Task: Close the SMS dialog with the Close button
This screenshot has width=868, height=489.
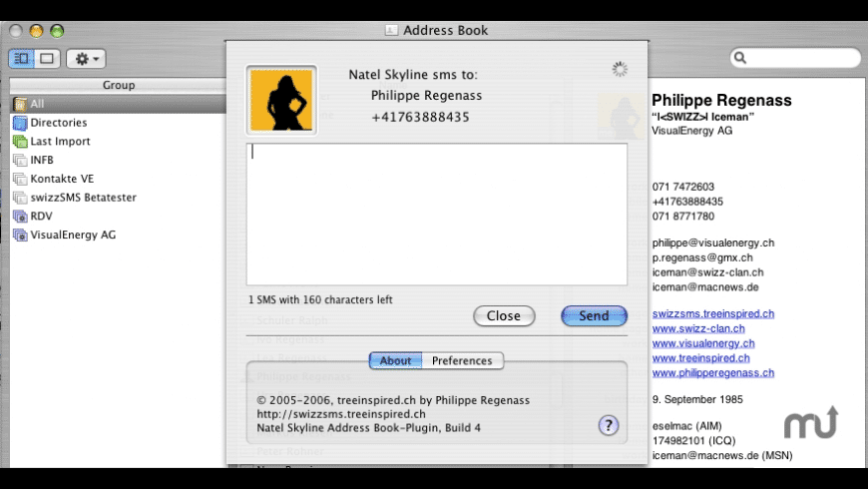Action: click(504, 315)
